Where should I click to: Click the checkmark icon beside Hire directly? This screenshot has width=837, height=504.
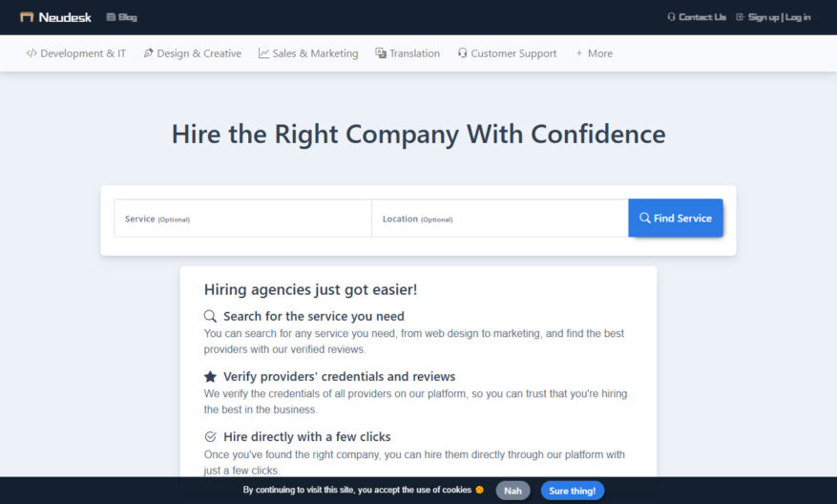click(210, 437)
